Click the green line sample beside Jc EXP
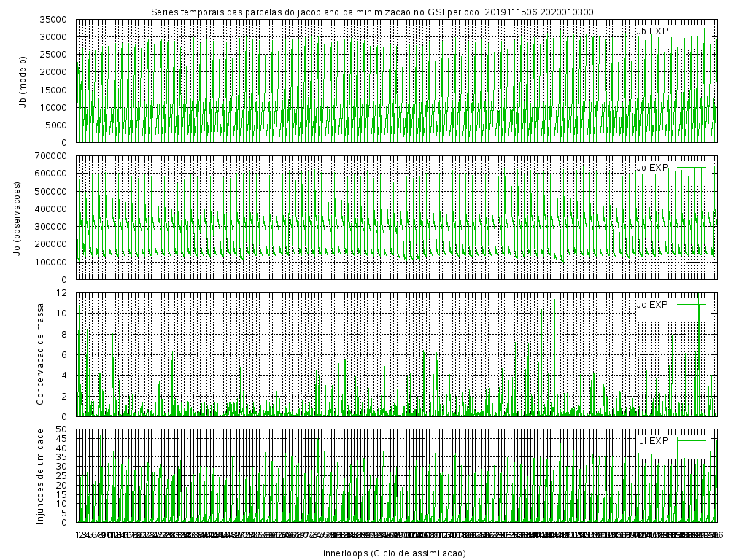This screenshot has height=560, width=747. click(x=692, y=304)
